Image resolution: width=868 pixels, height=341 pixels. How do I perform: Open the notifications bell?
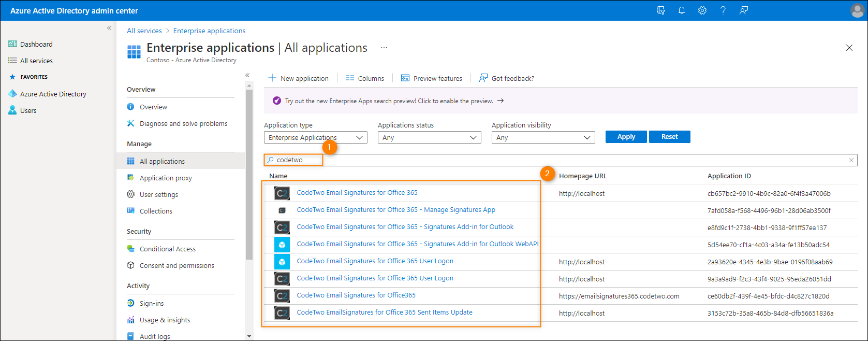(x=682, y=10)
